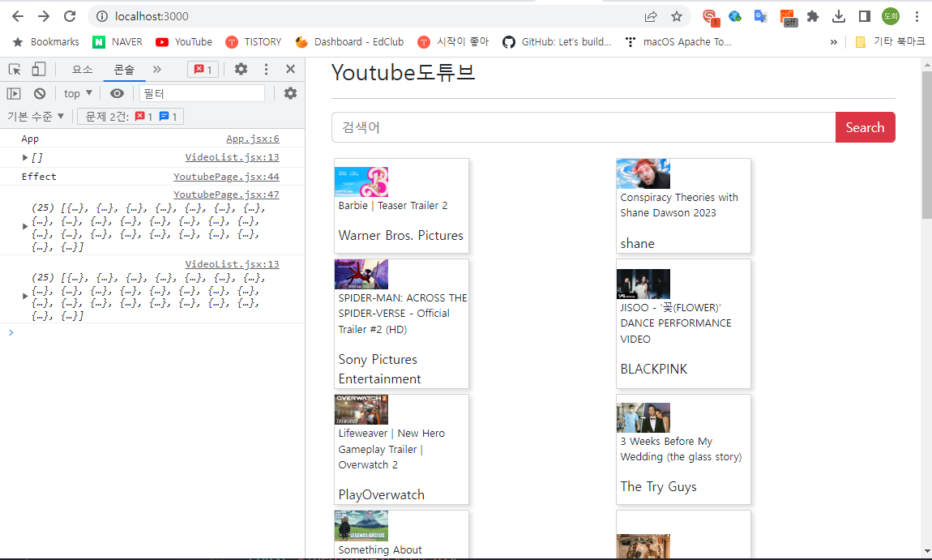Bookmark this page with star icon
This screenshot has width=932, height=560.
(677, 17)
